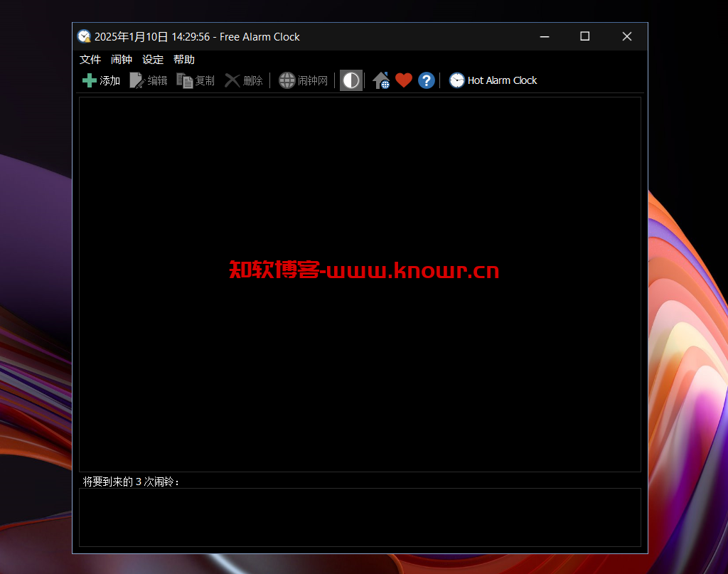Viewport: 728px width, 574px height.
Task: Click the green plus Add alarm icon
Action: click(x=89, y=80)
